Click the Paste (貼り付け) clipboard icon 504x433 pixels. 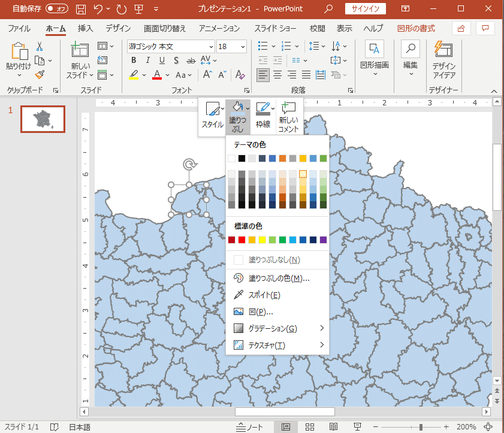[19, 52]
